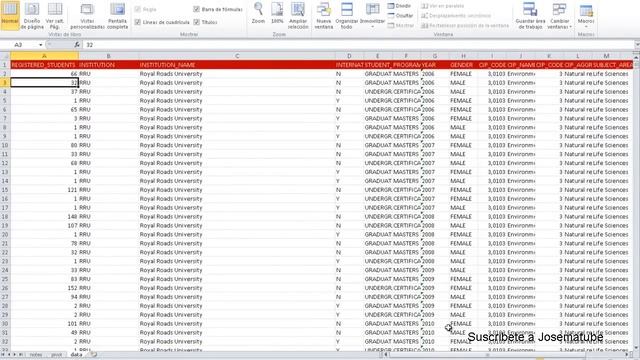Select cell with value 107 in row 19
Screen dimensions: 640x360
[x=44, y=226]
